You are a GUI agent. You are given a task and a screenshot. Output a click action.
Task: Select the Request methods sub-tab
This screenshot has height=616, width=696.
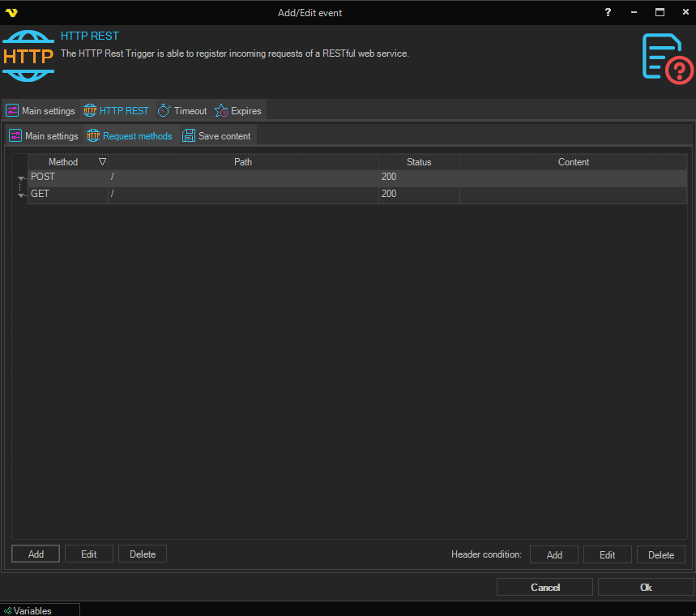130,135
